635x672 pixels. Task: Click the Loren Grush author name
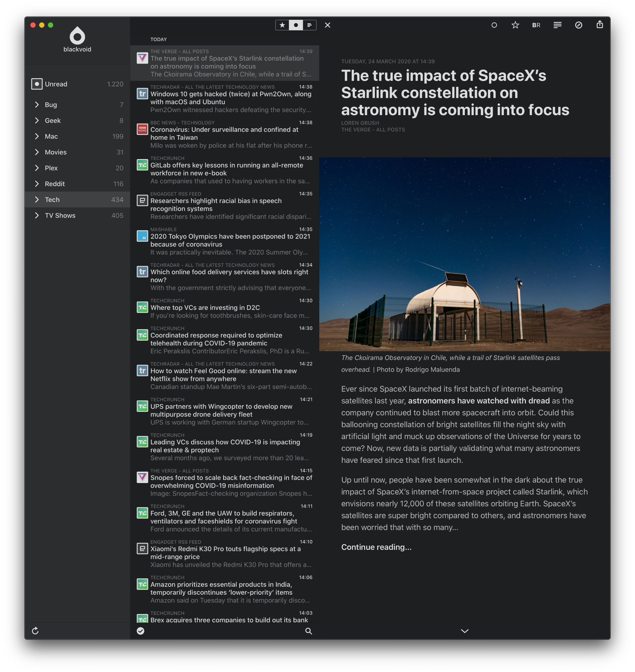point(360,123)
